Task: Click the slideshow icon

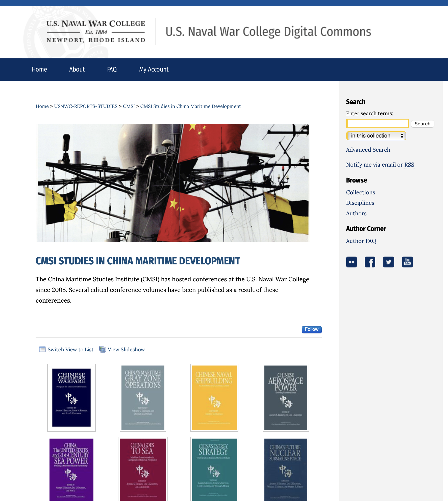Action: pyautogui.click(x=103, y=349)
